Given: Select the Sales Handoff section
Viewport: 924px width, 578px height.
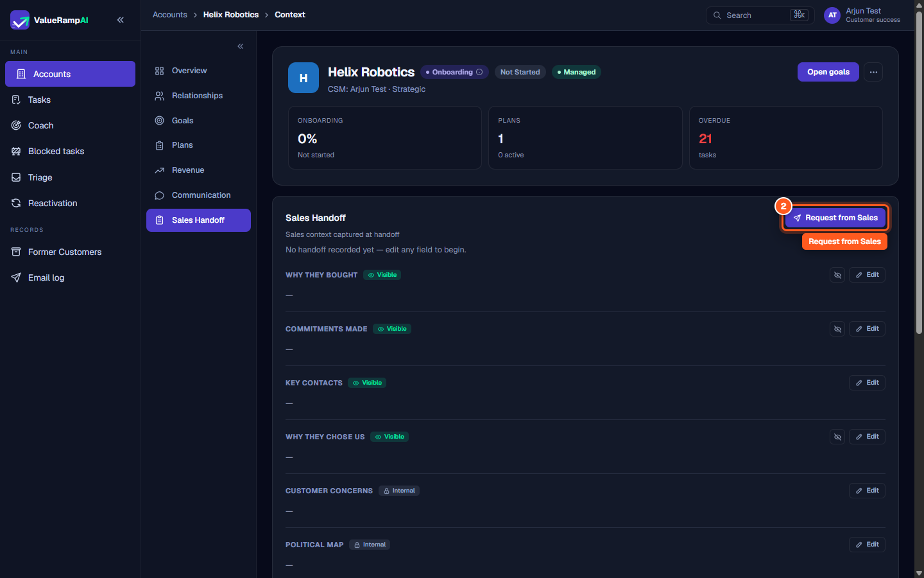Looking at the screenshot, I should [198, 220].
